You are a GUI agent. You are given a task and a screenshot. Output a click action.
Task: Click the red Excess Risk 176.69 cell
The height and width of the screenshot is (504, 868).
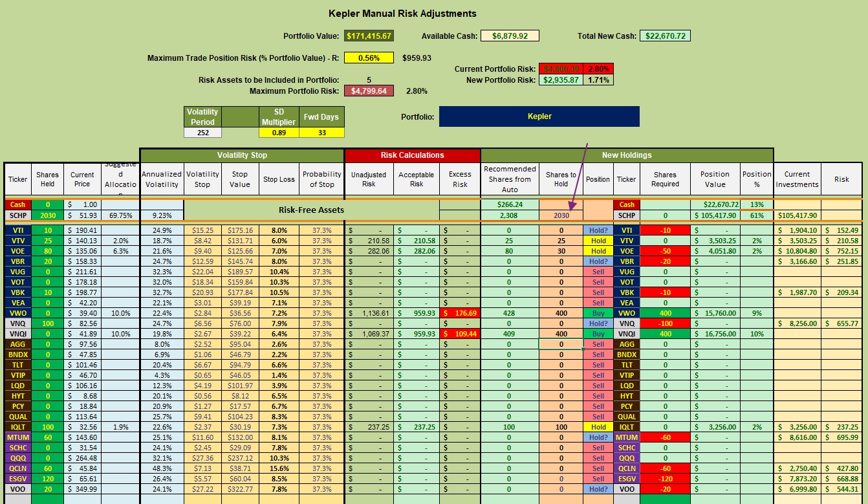(460, 313)
